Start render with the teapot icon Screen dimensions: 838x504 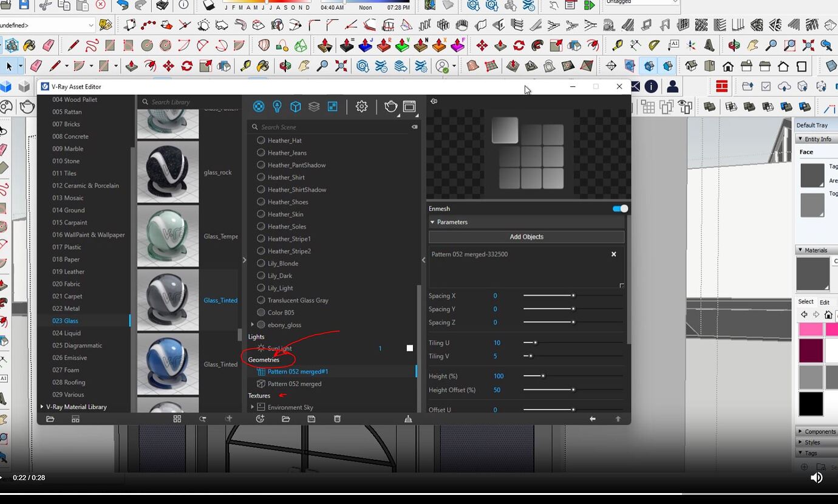click(x=391, y=106)
